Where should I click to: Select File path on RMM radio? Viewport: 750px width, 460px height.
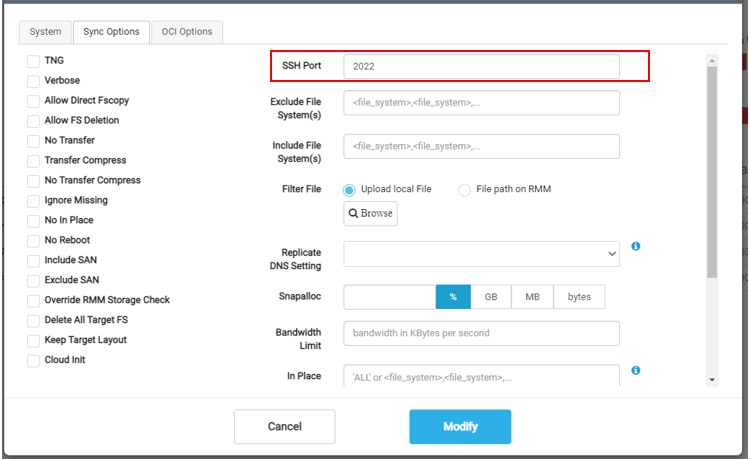(464, 190)
